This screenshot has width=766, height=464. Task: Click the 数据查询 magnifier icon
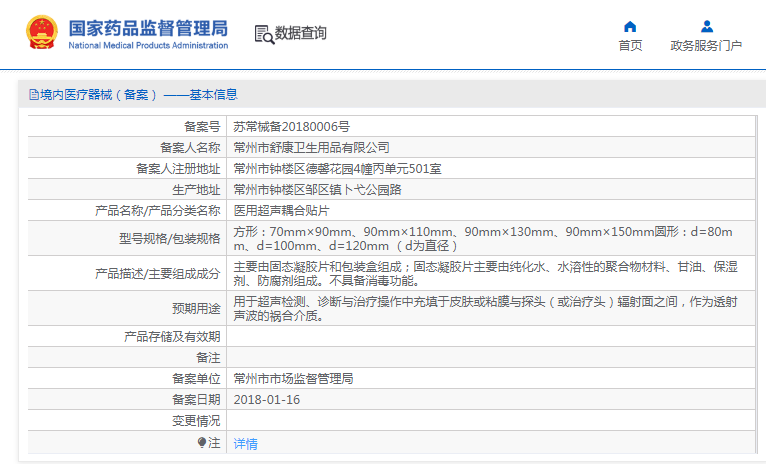point(264,34)
